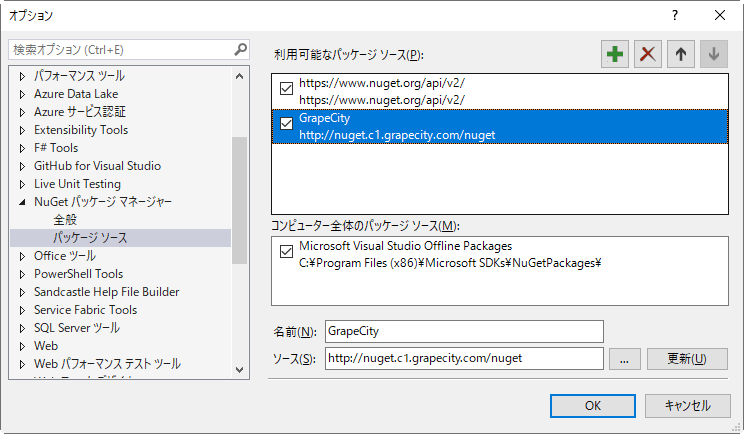Select 全般 under NuGet package manager
744x434 pixels.
65,220
